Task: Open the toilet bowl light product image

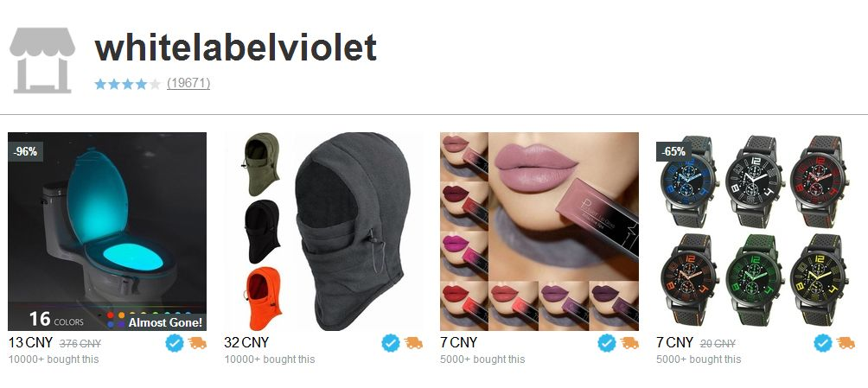Action: pos(107,232)
